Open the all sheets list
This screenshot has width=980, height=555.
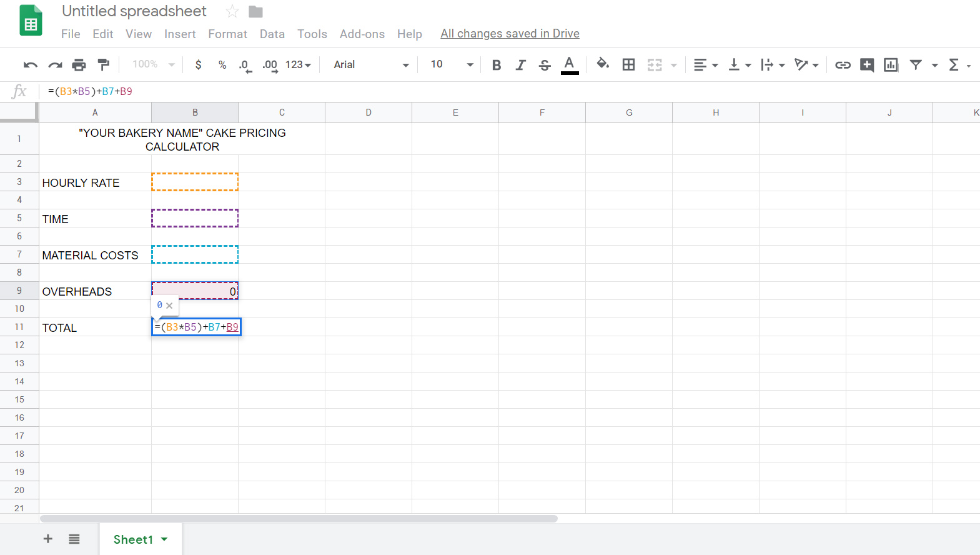74,539
